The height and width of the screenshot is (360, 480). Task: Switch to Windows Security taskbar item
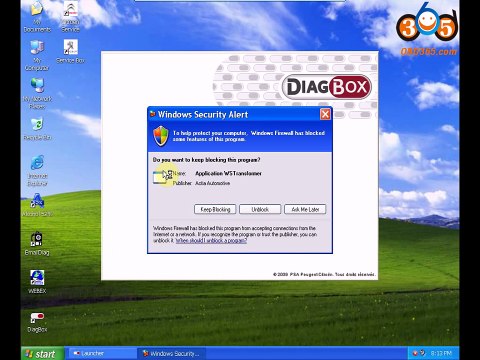[171, 353]
